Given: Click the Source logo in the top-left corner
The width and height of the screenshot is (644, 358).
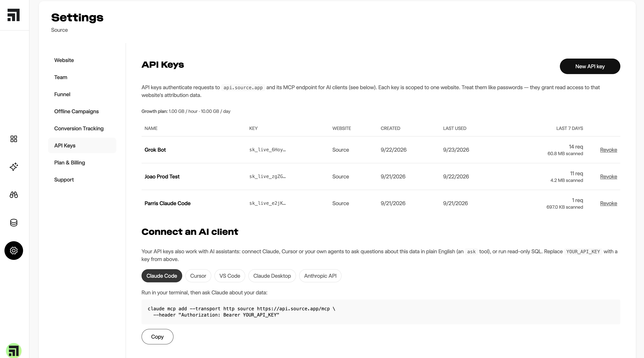Looking at the screenshot, I should coord(14,15).
